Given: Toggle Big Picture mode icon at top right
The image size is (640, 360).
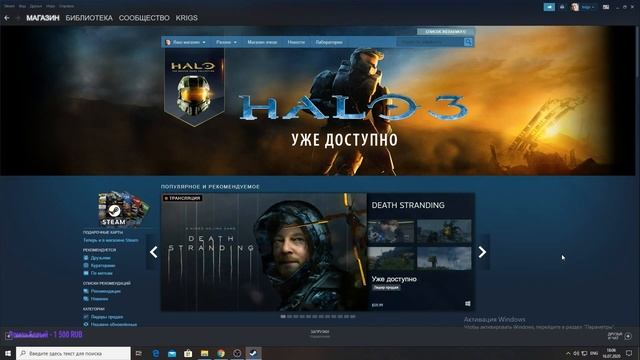Looking at the screenshot, I should 606,7.
